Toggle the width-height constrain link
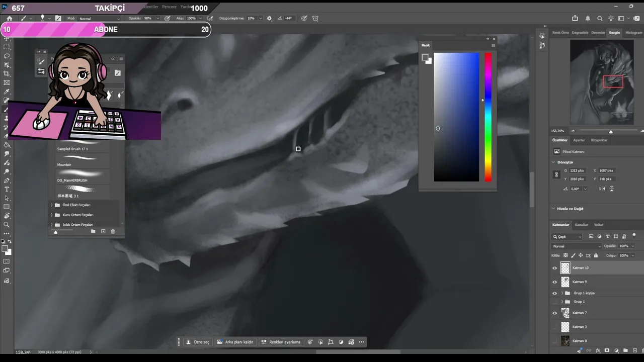 point(556,174)
